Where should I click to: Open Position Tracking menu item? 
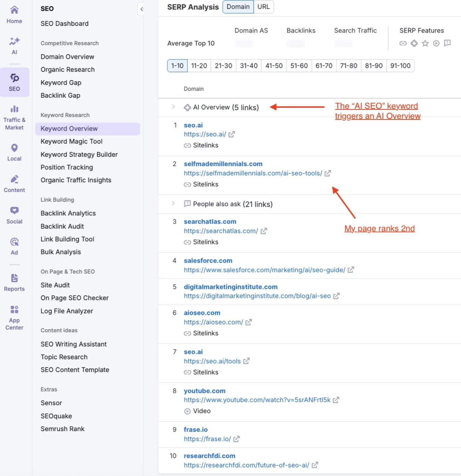point(67,167)
